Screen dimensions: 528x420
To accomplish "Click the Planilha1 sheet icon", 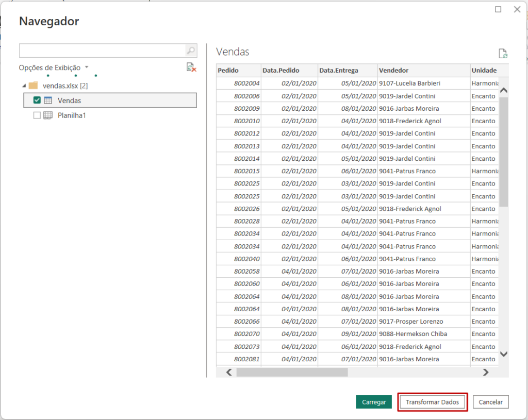I will 48,115.
